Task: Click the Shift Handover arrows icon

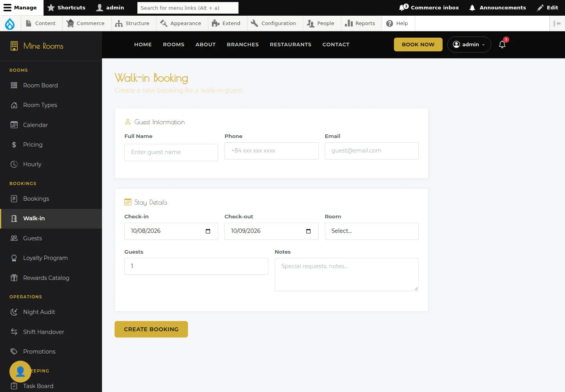Action: point(14,332)
